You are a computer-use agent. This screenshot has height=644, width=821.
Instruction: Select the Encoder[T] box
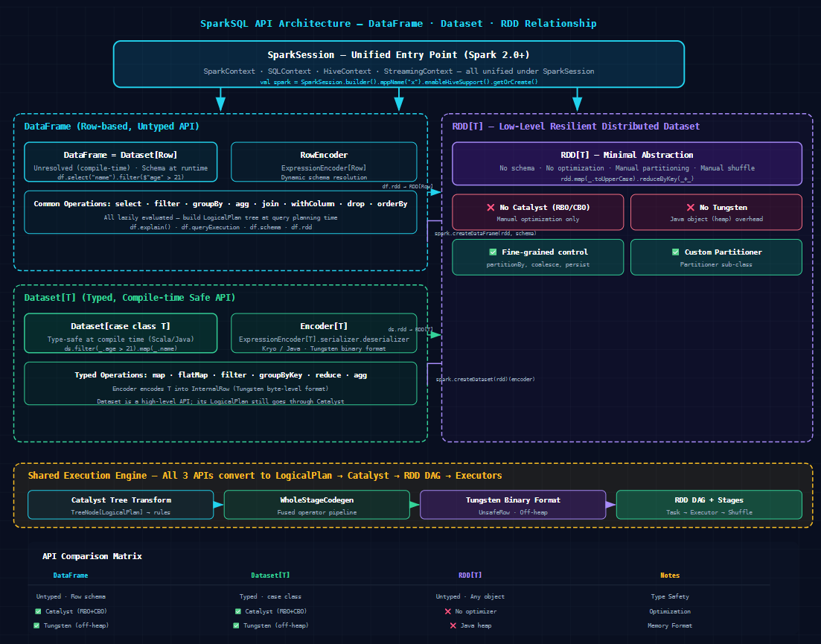click(324, 333)
